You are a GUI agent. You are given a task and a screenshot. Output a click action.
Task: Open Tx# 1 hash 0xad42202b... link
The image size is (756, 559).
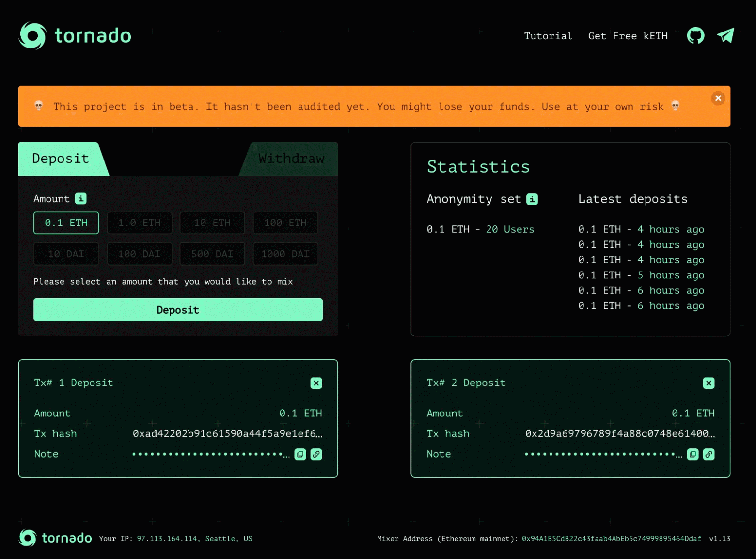(x=228, y=433)
